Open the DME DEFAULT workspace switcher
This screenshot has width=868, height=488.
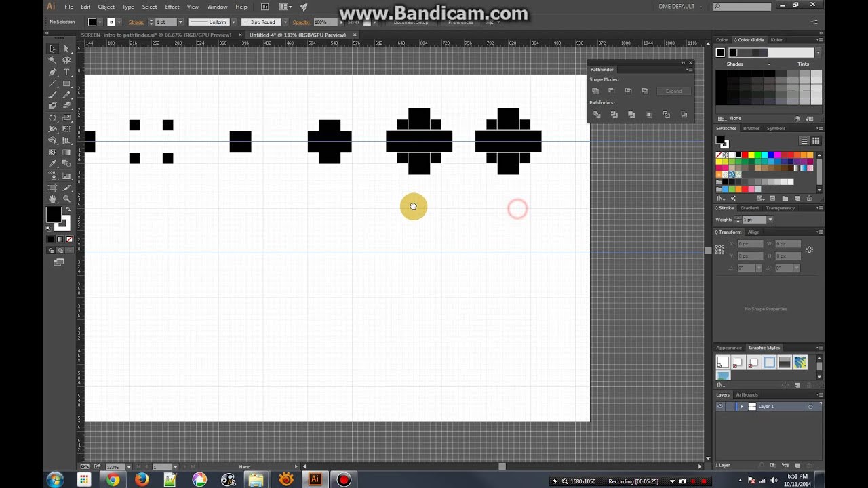[x=680, y=6]
